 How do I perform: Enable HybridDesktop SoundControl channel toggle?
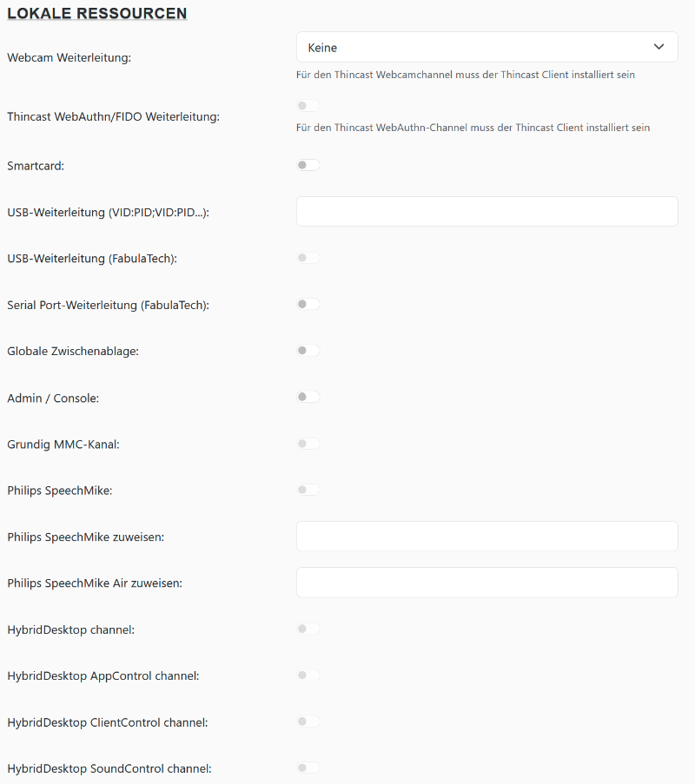click(x=308, y=768)
